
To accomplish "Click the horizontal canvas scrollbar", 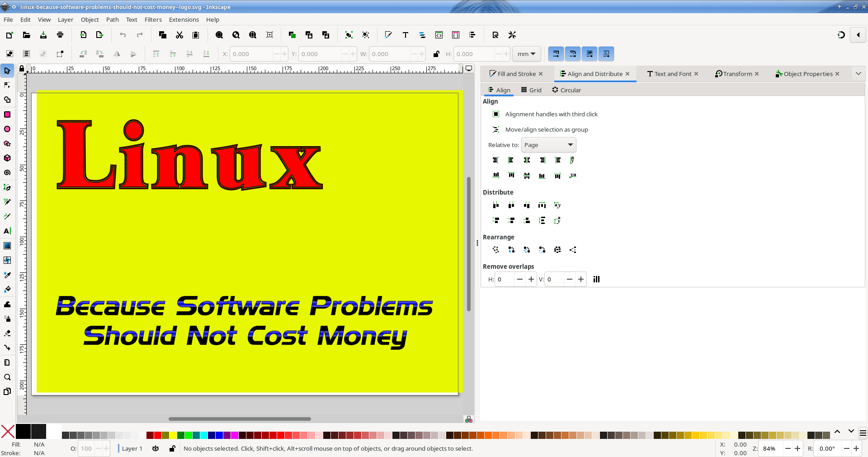I will pos(240,419).
